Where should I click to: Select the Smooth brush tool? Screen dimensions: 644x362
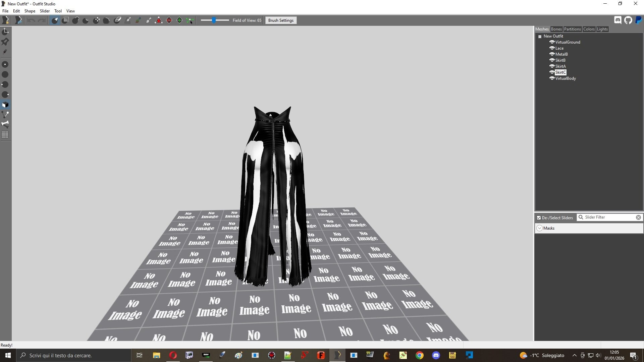106,20
